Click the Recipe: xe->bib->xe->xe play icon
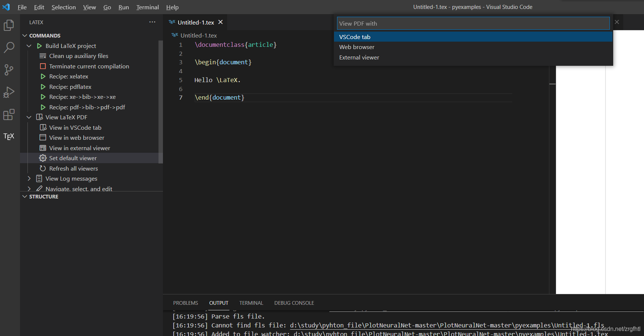This screenshot has height=336, width=644. click(x=43, y=97)
